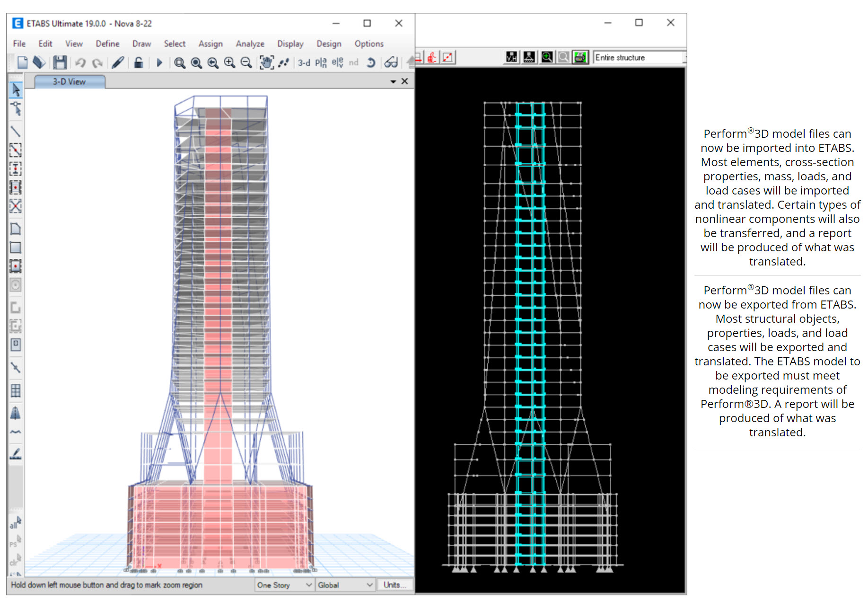
Task: Toggle the Perspective glasses icon
Action: pyautogui.click(x=391, y=62)
